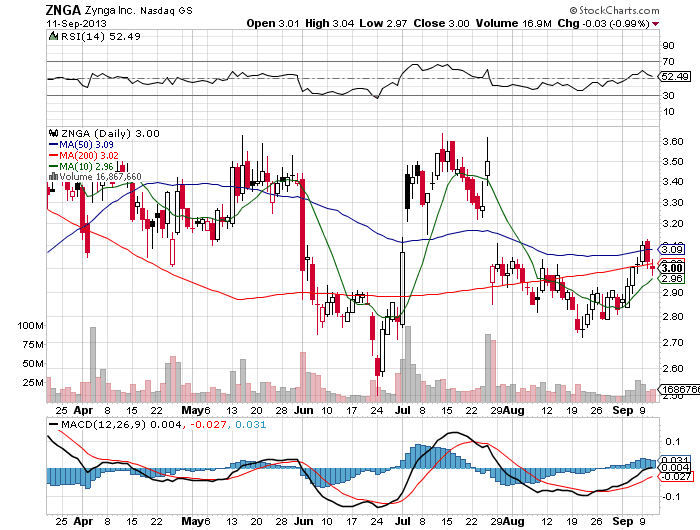Click the 2.80 price axis label
700x530 pixels.
pos(673,316)
